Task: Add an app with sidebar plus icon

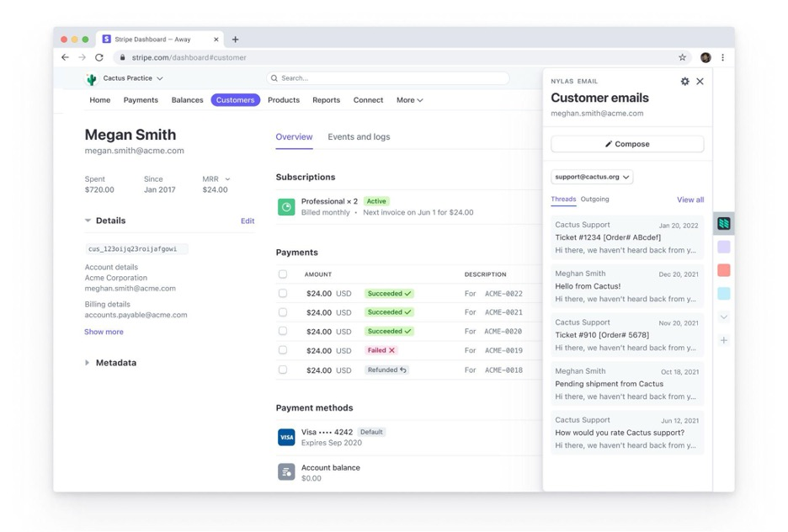Action: [724, 340]
